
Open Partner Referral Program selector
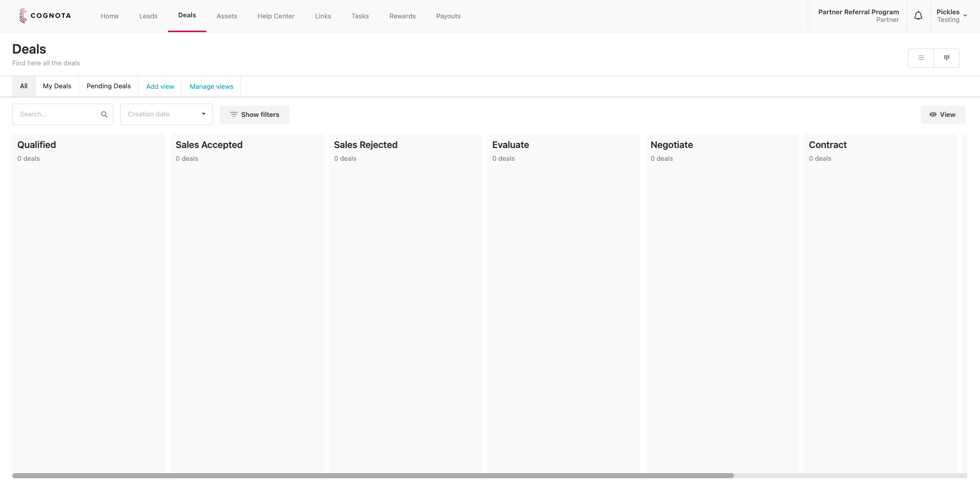858,16
